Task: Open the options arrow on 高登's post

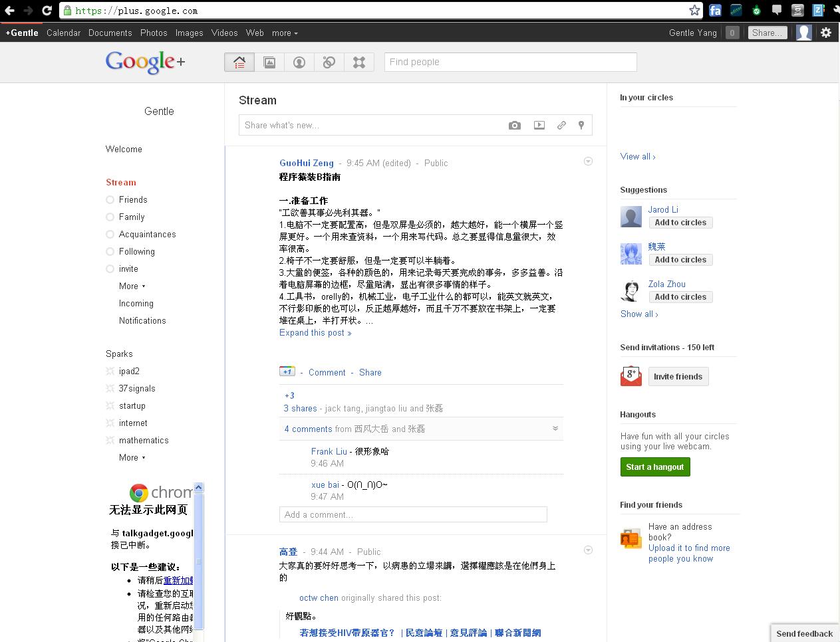Action: [588, 550]
